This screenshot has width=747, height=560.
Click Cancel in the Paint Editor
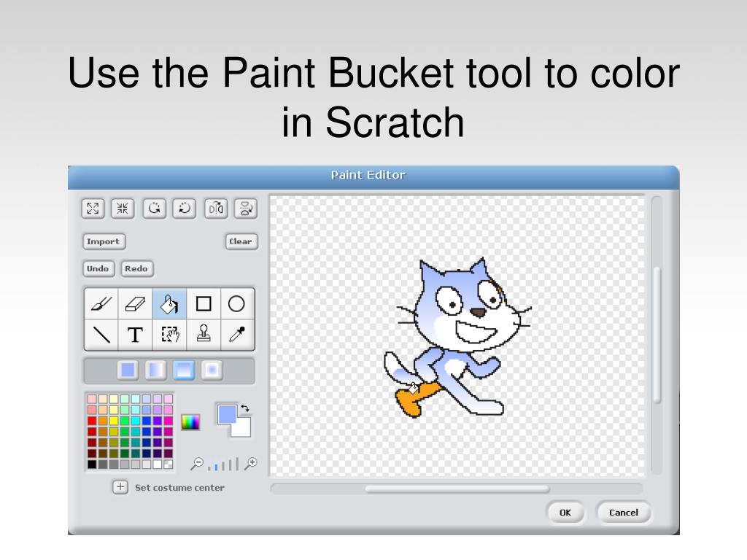click(624, 513)
